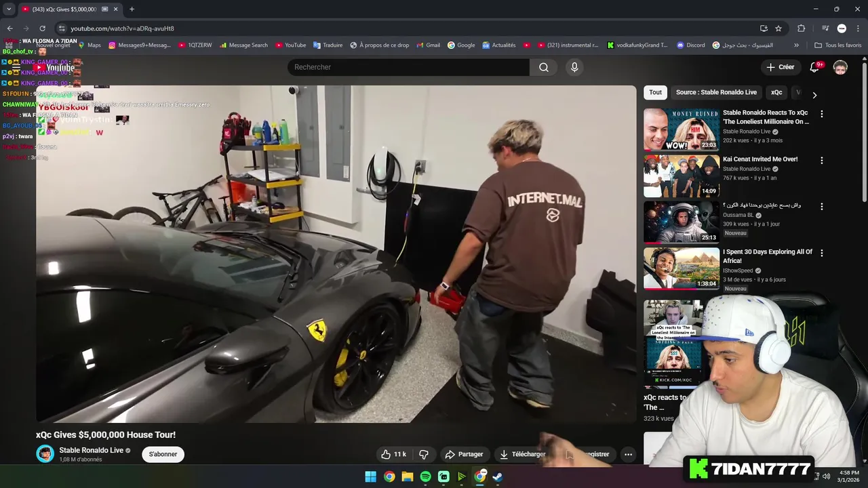Like the video with thumbs up
Screen dimensions: 868x488
click(393, 454)
